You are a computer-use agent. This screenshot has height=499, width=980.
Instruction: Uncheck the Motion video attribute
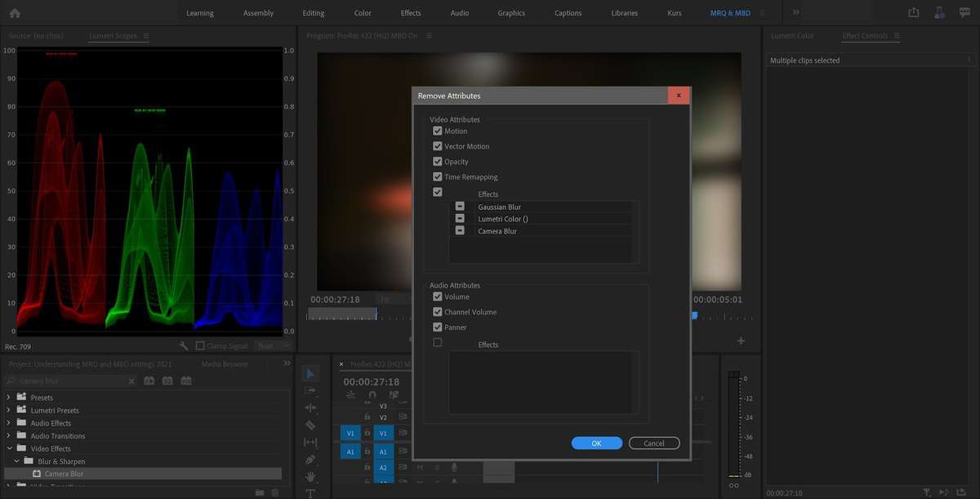coord(438,131)
